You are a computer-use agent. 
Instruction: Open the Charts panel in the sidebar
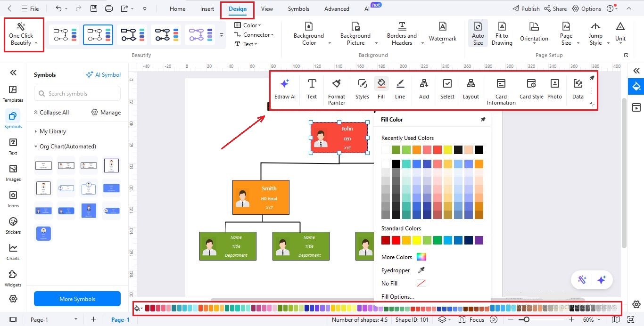(x=13, y=252)
